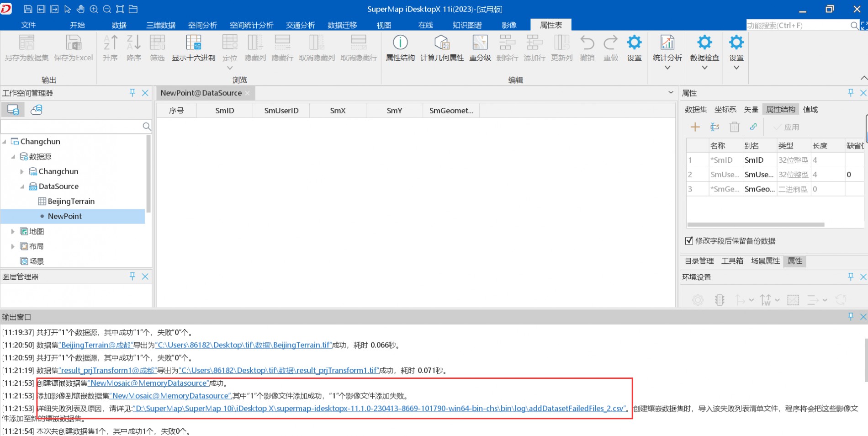
Task: Switch to the 工具箱 panel tab
Action: tap(732, 261)
